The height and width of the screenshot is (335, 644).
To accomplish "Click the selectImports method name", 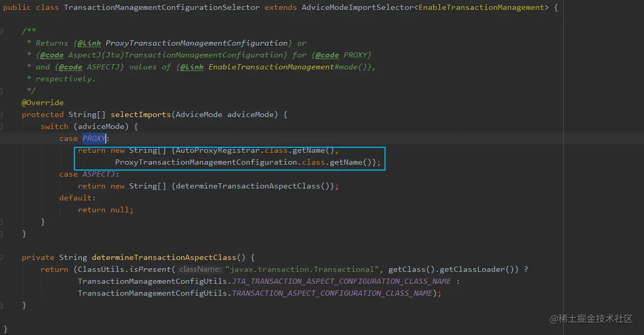I will tap(141, 114).
